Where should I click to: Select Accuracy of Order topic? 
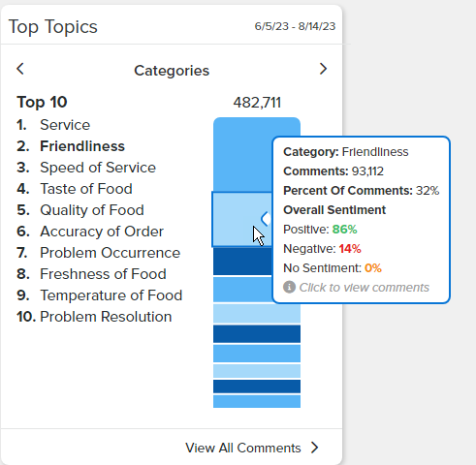point(102,232)
